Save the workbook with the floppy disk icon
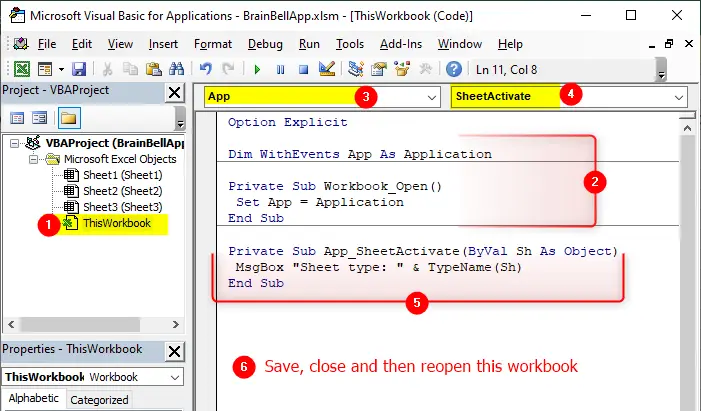Image resolution: width=701 pixels, height=411 pixels. (x=79, y=69)
